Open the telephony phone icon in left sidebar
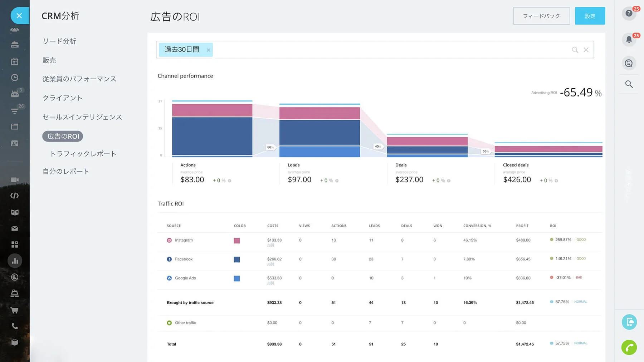Viewport: 644px width, 362px height. coord(14,326)
